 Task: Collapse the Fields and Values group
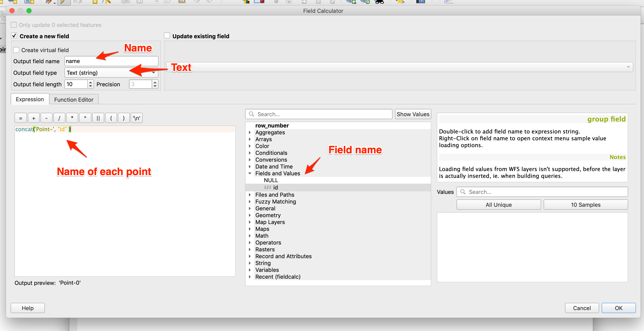250,173
